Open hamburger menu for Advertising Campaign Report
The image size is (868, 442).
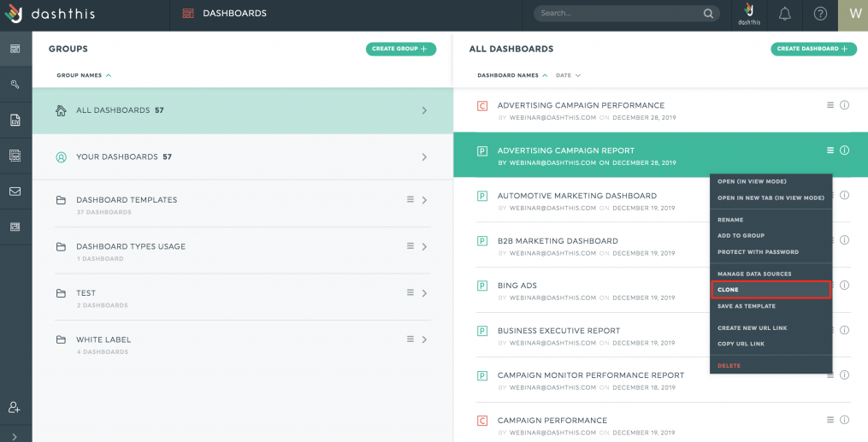tap(830, 150)
